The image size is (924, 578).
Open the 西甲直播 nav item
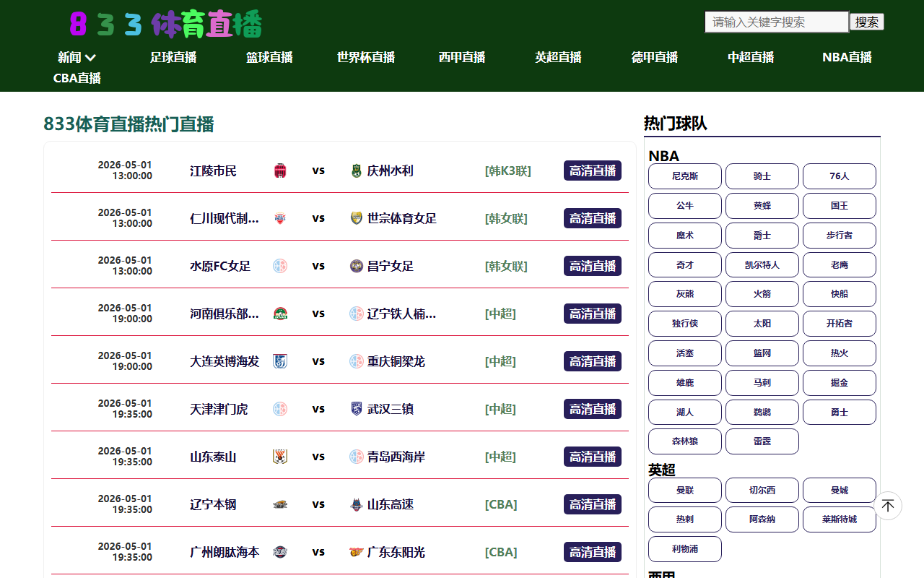(462, 57)
